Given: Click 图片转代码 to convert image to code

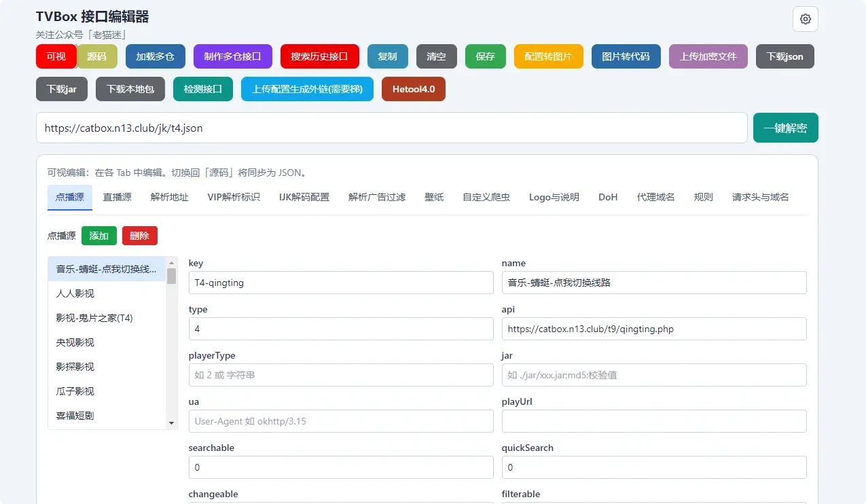Looking at the screenshot, I should [x=626, y=56].
